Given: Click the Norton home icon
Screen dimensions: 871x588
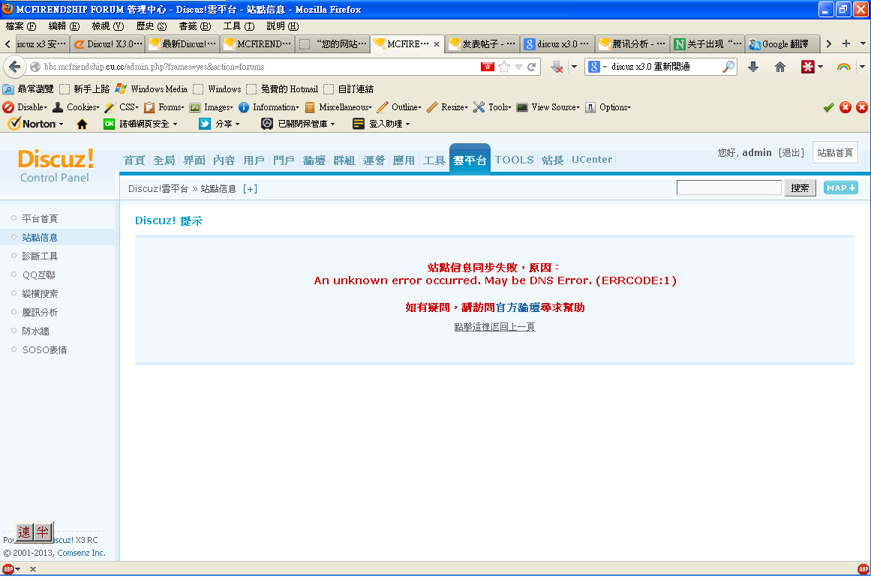Looking at the screenshot, I should (x=83, y=124).
